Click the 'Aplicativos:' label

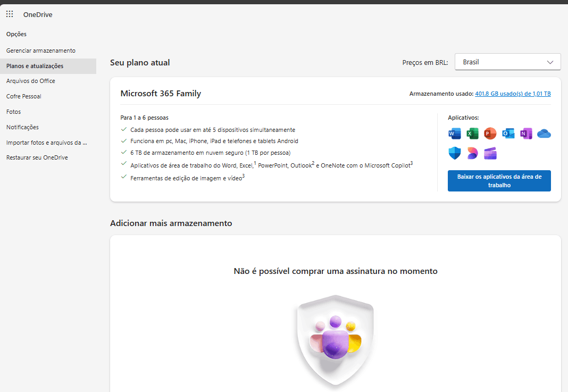click(463, 118)
